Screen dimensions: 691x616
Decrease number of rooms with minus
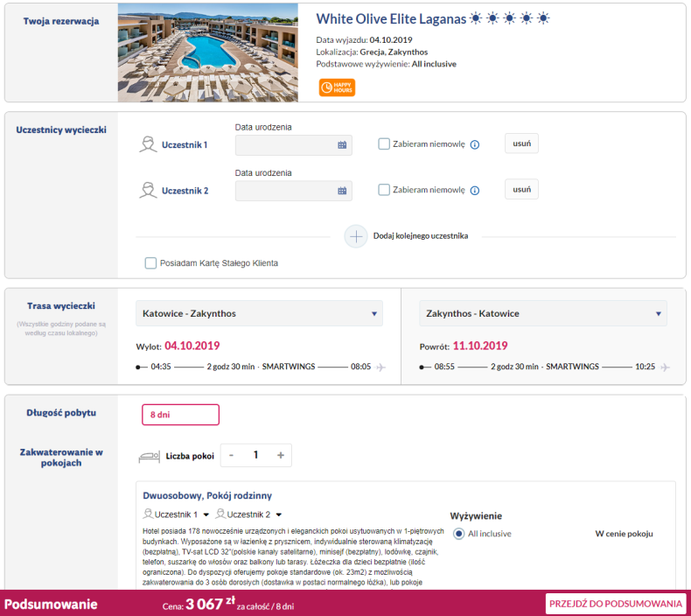pyautogui.click(x=232, y=456)
